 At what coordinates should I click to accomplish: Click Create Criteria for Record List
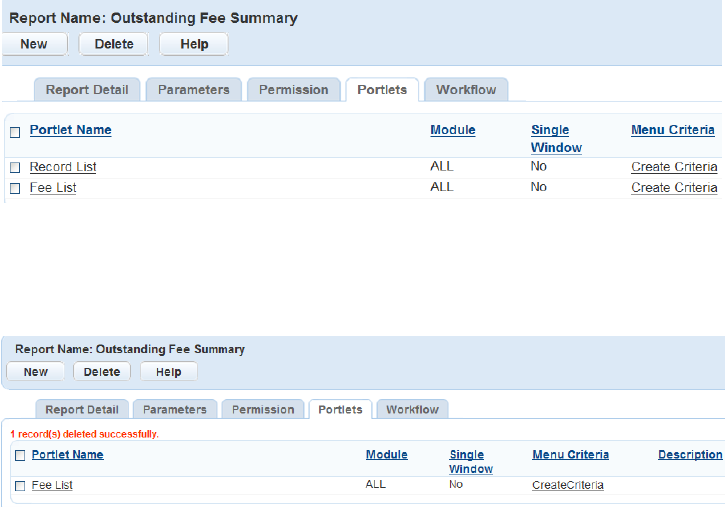point(674,167)
